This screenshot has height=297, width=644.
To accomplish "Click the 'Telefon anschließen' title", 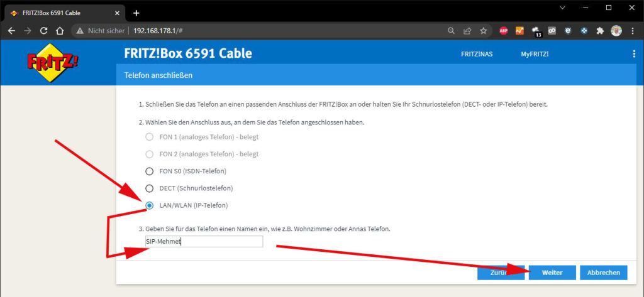I will (x=158, y=75).
